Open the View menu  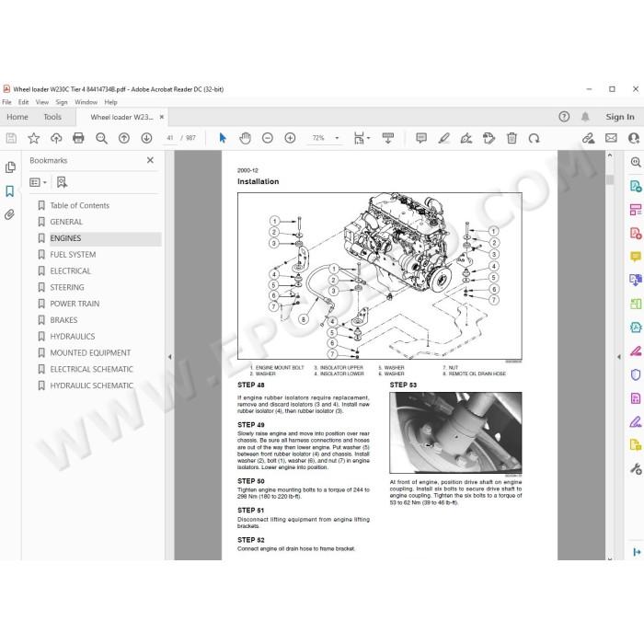click(42, 102)
